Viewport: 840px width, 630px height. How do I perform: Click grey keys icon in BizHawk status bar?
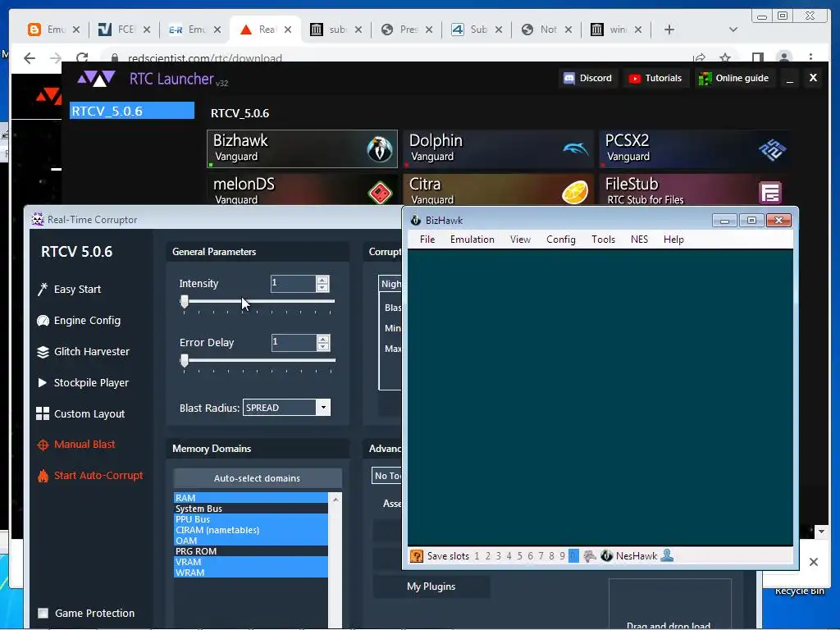pos(590,556)
